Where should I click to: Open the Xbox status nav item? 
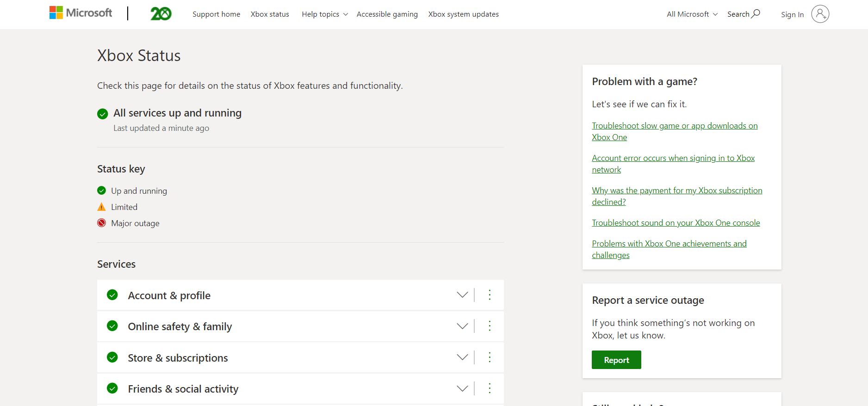pyautogui.click(x=270, y=14)
